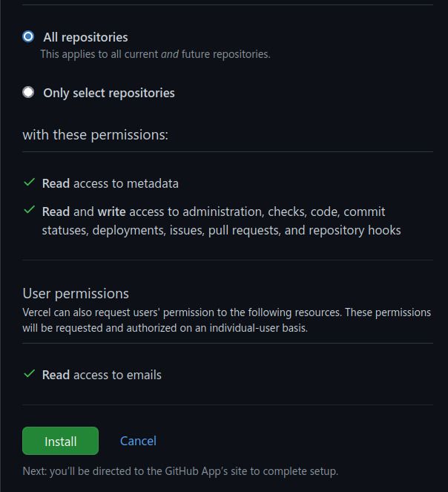Screen dimensions: 448x492
Task: Click the checkmark icon next to Read and write access
Action: [29, 209]
